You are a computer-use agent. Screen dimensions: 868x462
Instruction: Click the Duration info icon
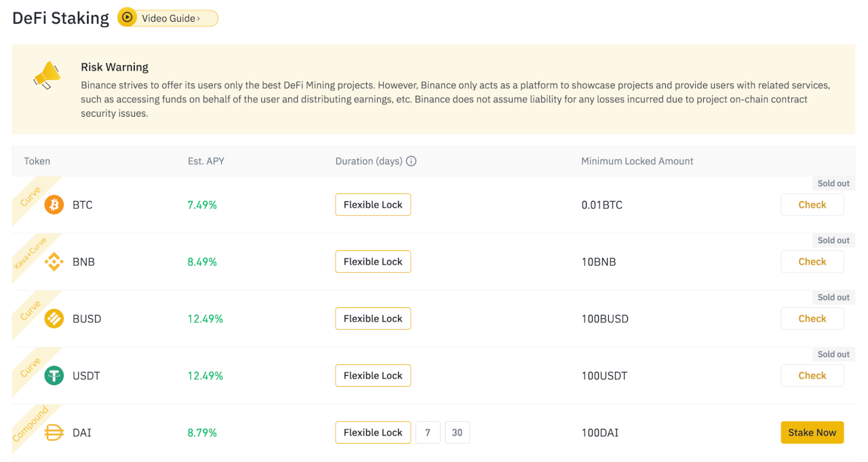[x=411, y=161]
